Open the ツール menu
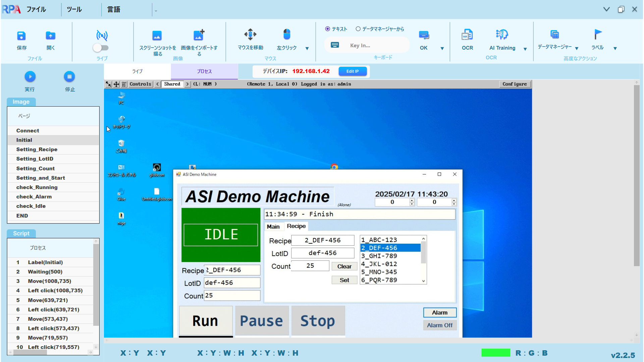 click(74, 9)
